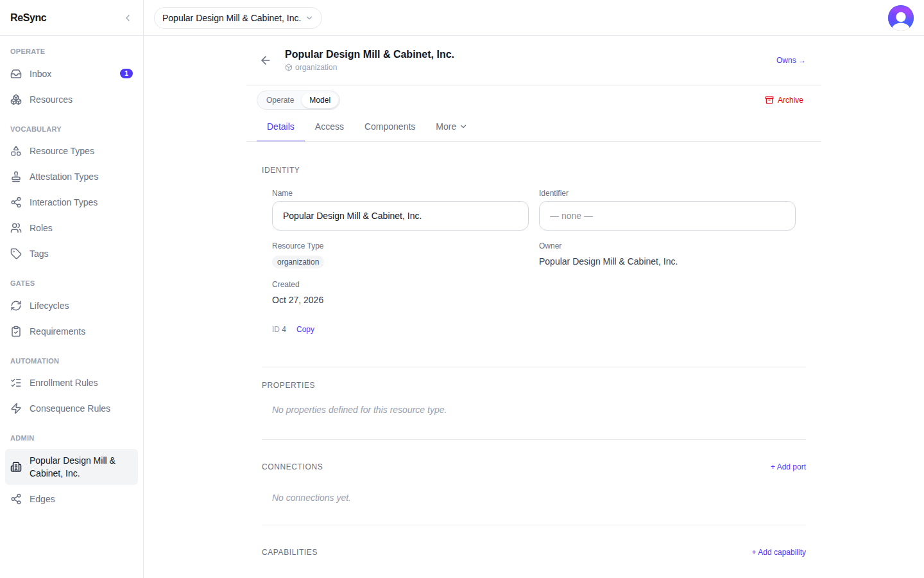Click the Edges icon in sidebar

pyautogui.click(x=16, y=499)
